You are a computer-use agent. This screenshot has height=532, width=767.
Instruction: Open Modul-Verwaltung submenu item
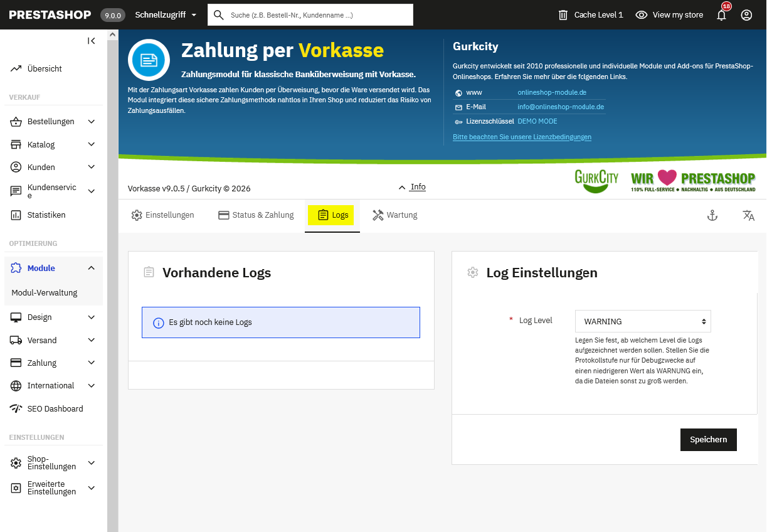45,292
